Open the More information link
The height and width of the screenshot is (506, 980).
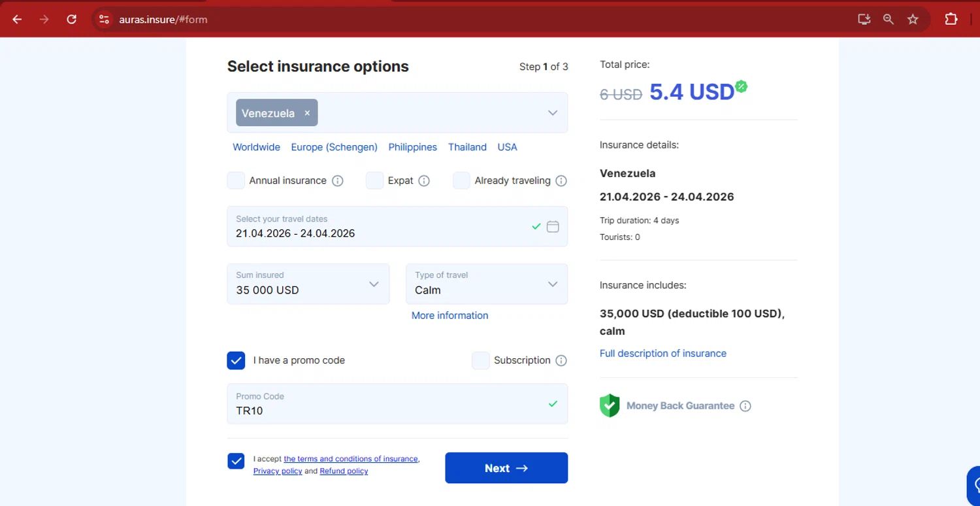449,315
